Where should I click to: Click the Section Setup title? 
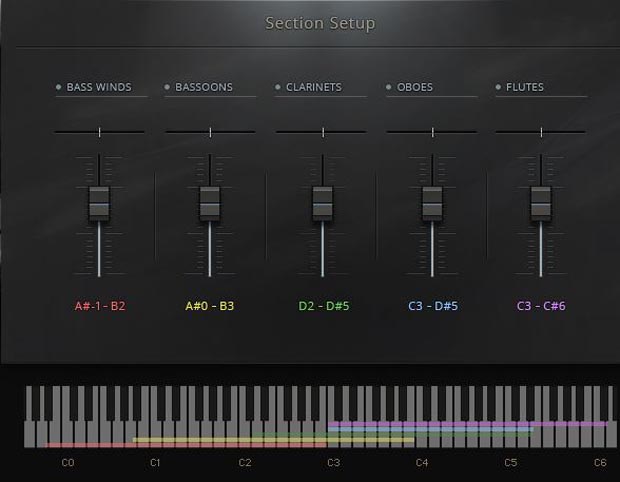coord(320,23)
